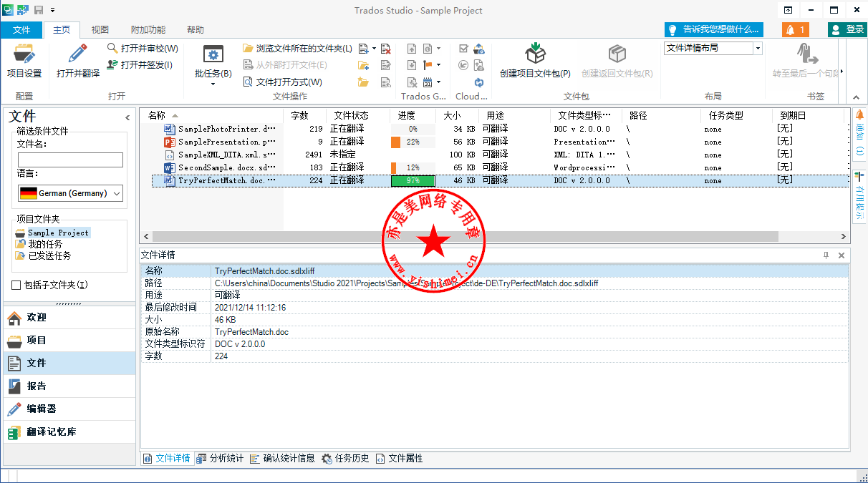Switch to the 帮助 ribbon tab
Viewport: 868px width, 483px height.
[x=196, y=30]
